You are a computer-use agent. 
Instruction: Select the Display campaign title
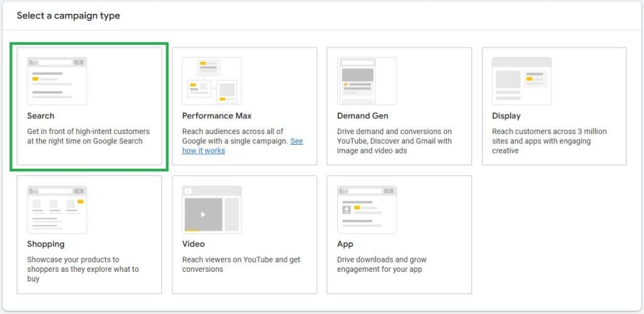point(506,116)
